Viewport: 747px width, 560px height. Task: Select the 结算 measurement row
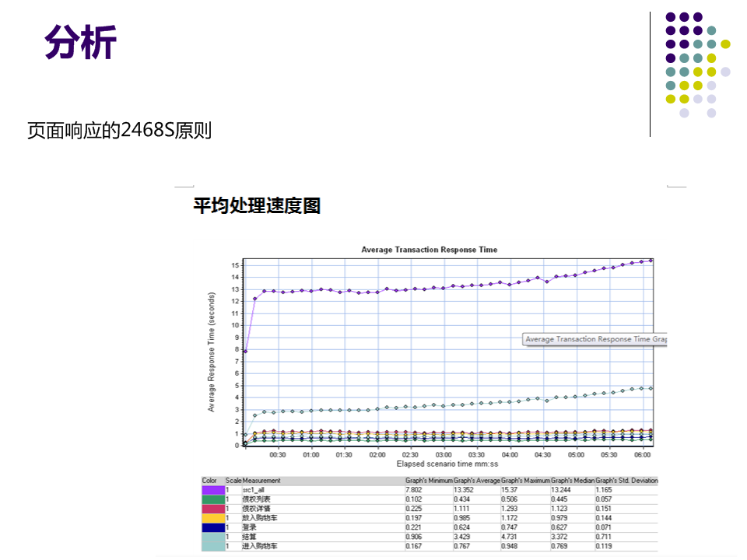pos(430,537)
